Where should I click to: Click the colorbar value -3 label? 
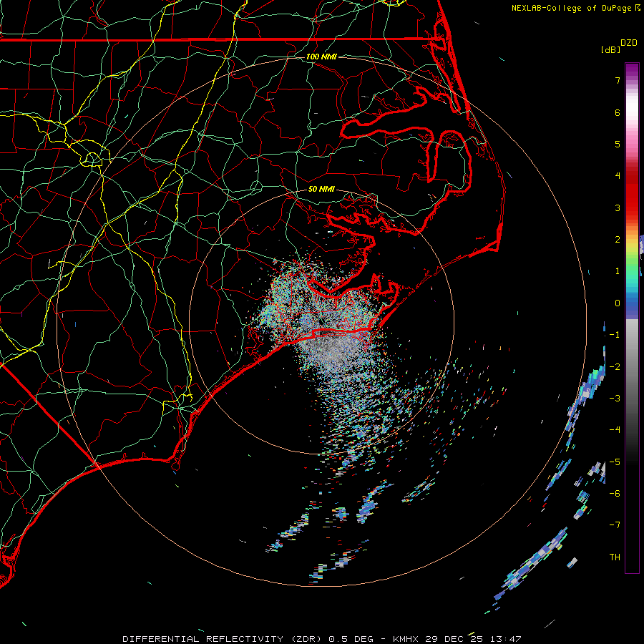(x=615, y=399)
